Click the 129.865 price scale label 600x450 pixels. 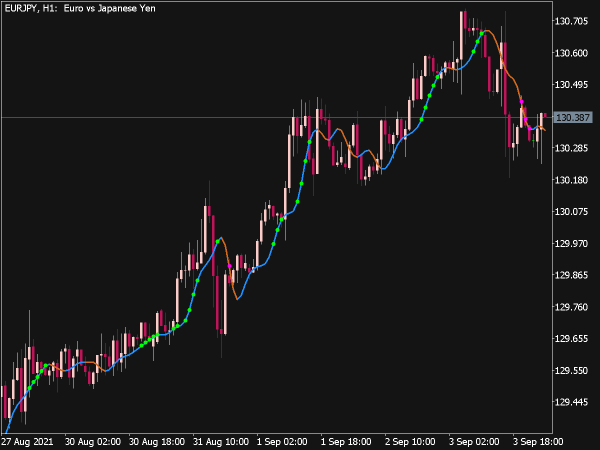point(571,275)
